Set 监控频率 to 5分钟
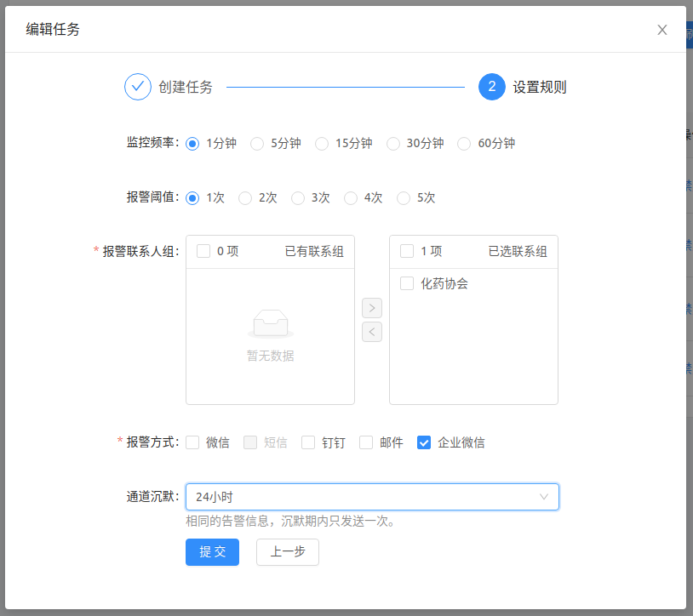693x616 pixels. [257, 144]
